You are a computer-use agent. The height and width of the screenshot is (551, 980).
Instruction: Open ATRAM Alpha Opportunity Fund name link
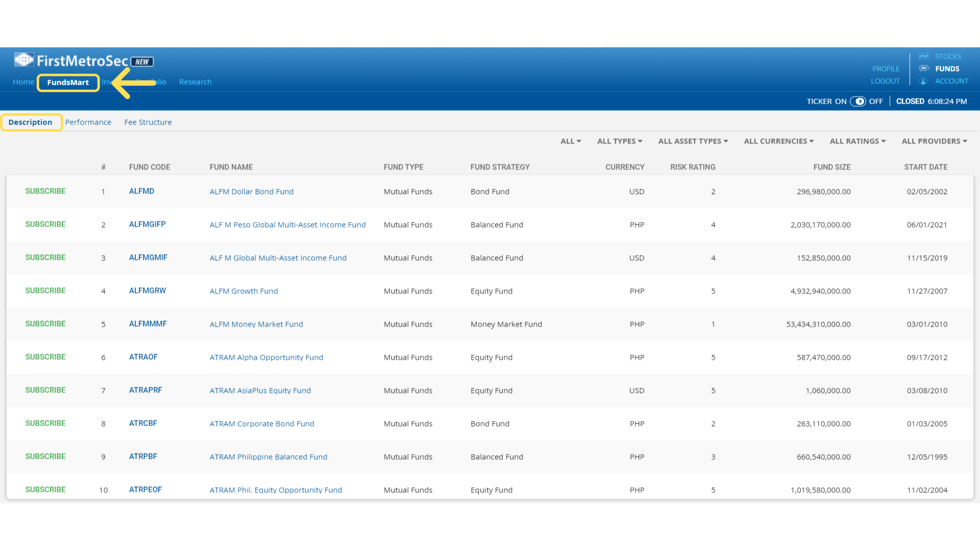[266, 358]
